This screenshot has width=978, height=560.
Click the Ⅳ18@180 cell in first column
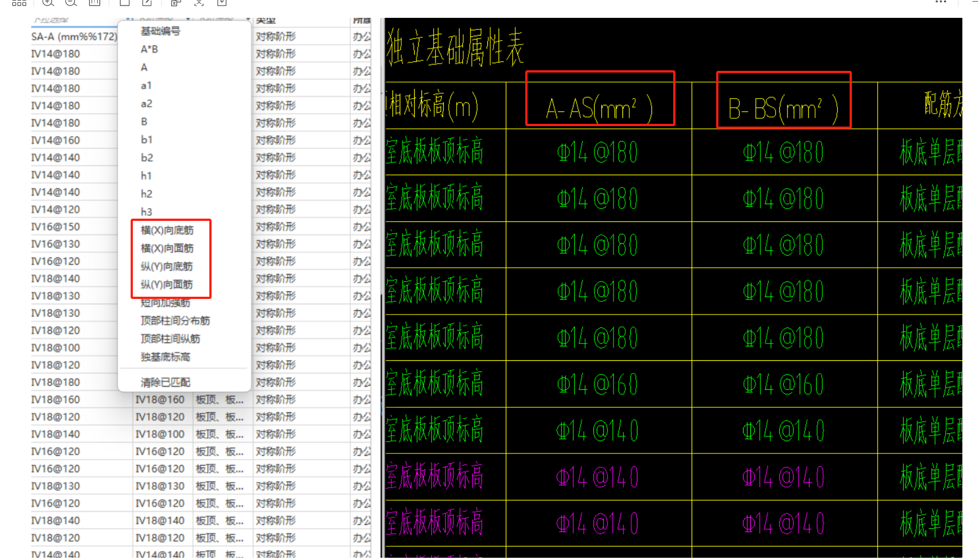tap(56, 382)
